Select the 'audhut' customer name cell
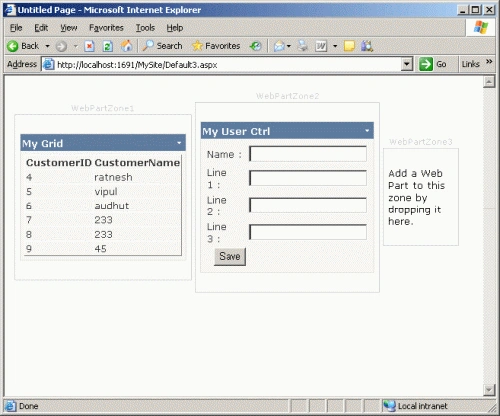 (x=112, y=206)
